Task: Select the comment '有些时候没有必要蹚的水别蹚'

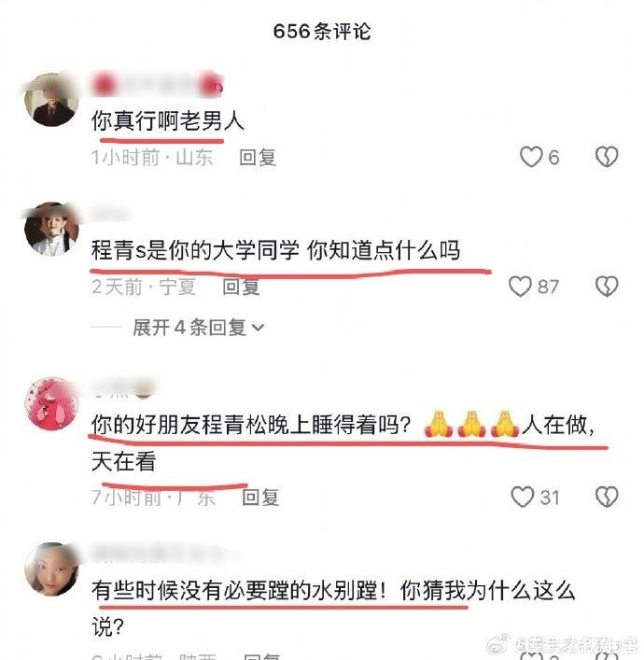Action: coord(235,590)
